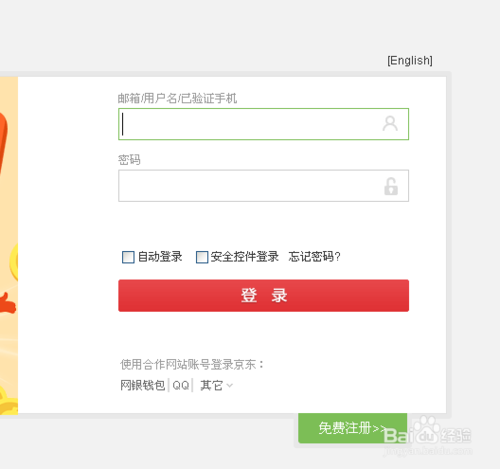Click the 安全控件登录 label text
The width and height of the screenshot is (500, 469).
tap(245, 257)
